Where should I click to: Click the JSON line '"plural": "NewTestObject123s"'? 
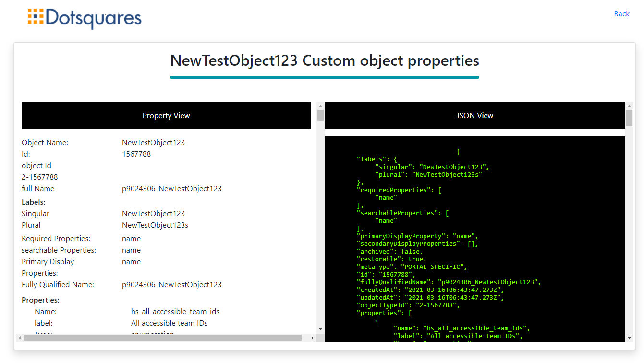[428, 175]
